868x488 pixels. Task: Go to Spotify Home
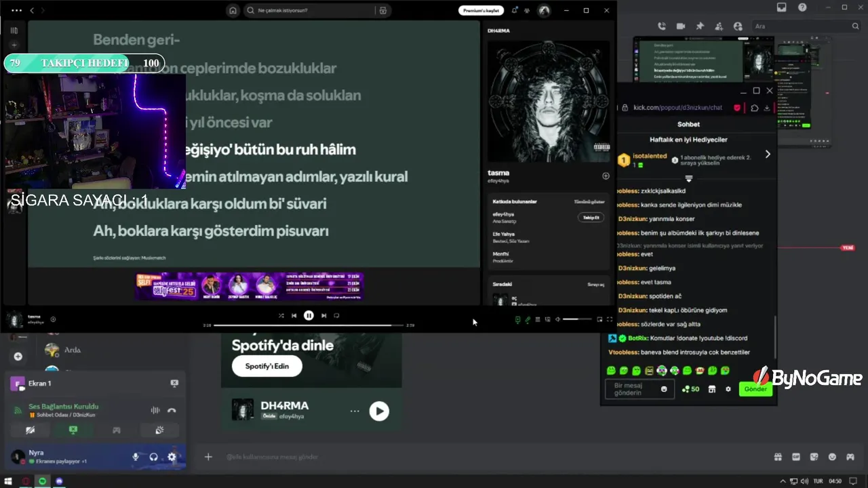(233, 10)
